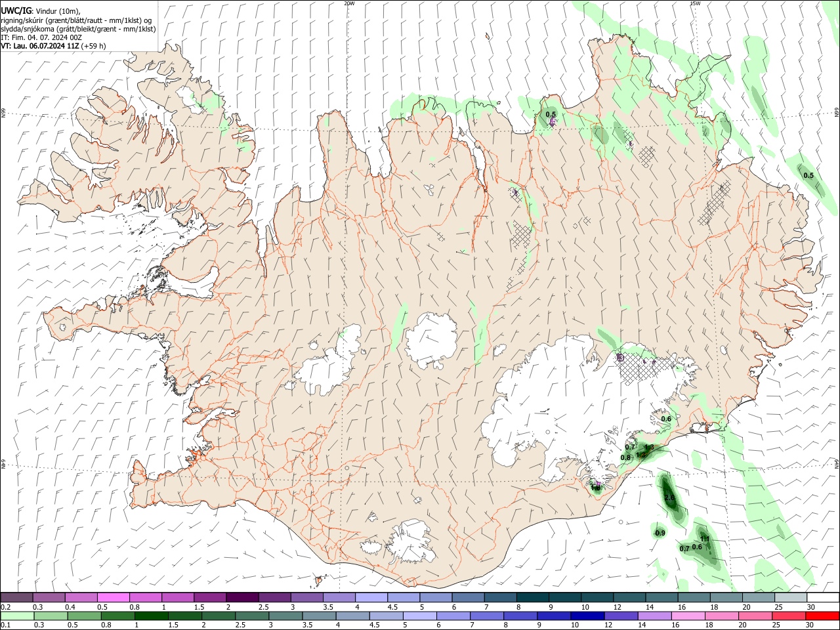840x630 pixels.
Task: Click the 'UWC/IG' title text
Action: point(16,10)
